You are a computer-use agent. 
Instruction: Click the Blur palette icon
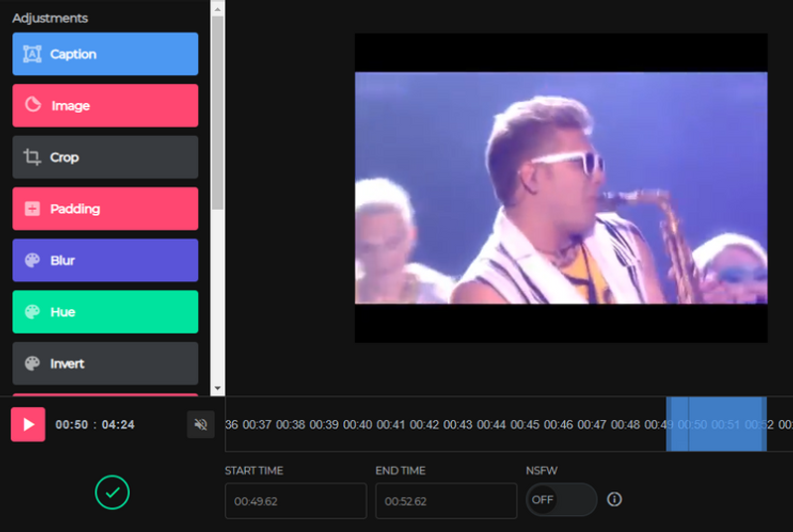coord(32,261)
